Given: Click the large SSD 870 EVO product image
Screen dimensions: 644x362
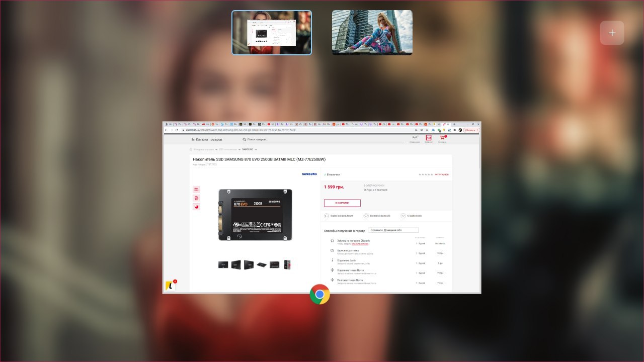Looking at the screenshot, I should click(255, 215).
